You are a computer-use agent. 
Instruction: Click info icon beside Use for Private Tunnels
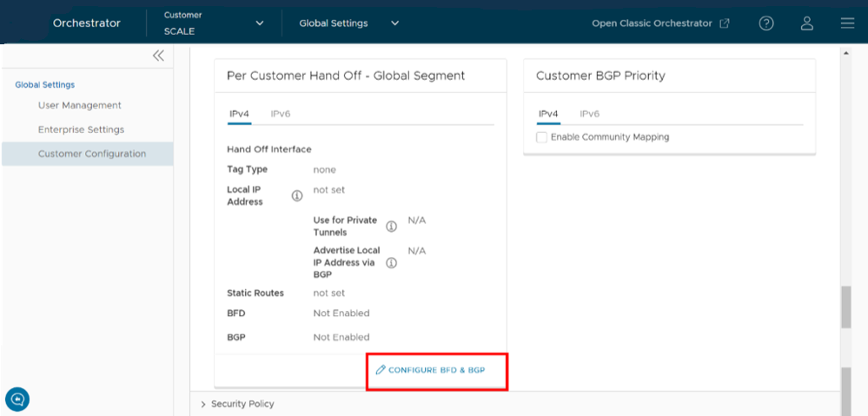point(391,227)
